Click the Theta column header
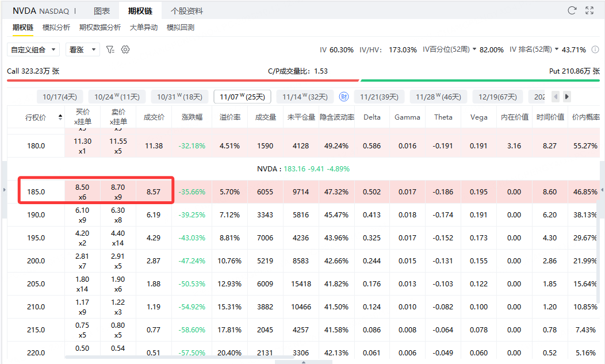Viewport: 605px width, 364px height. point(443,117)
